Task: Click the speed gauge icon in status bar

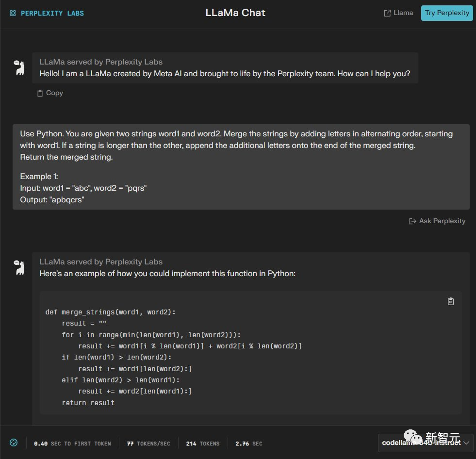Action: coord(14,443)
